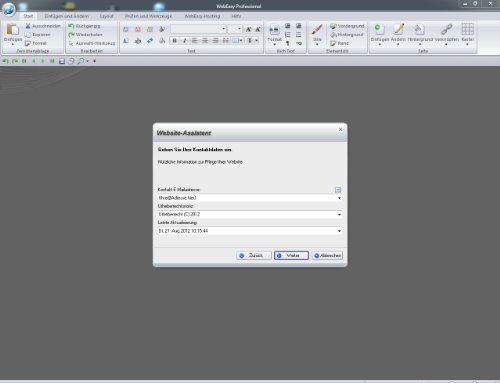Open the Verknüpfen chain link tool

(446, 29)
